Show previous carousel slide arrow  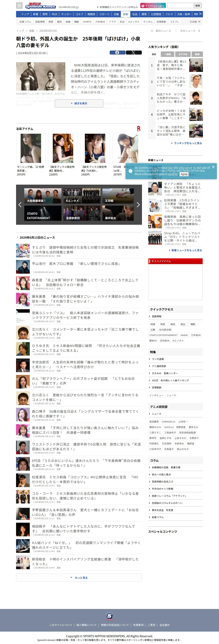20,205
